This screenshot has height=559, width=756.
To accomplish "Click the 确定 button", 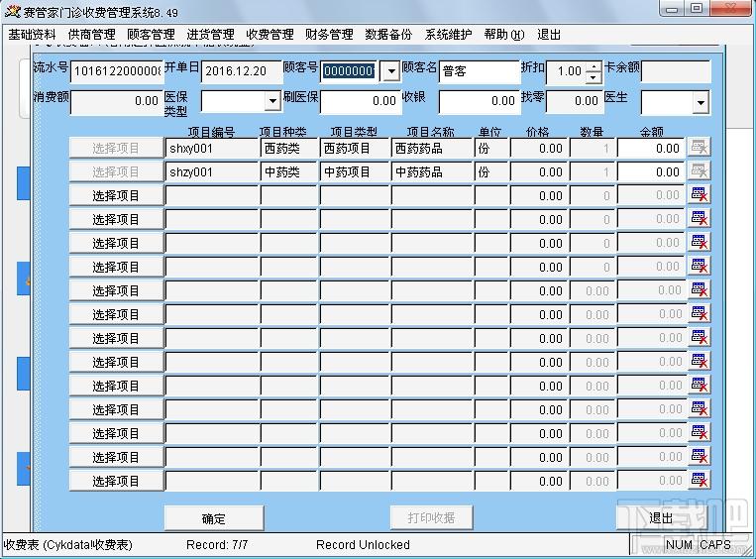I will tap(214, 518).
